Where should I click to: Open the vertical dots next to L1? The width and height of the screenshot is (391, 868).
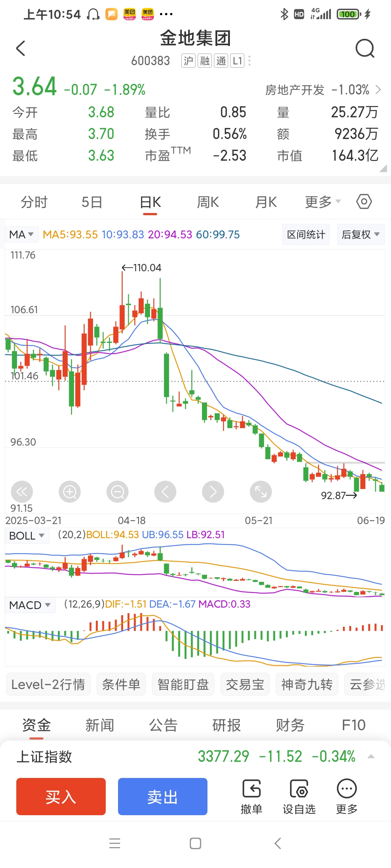pyautogui.click(x=249, y=61)
